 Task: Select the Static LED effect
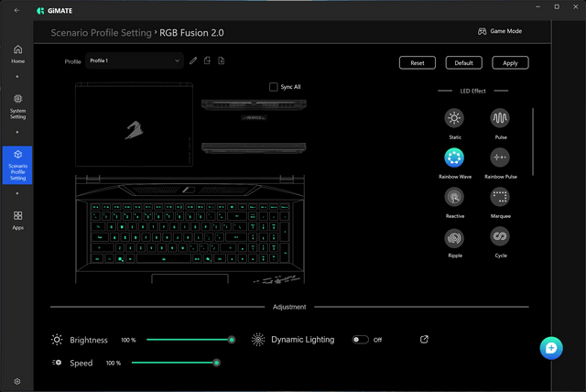(x=454, y=118)
